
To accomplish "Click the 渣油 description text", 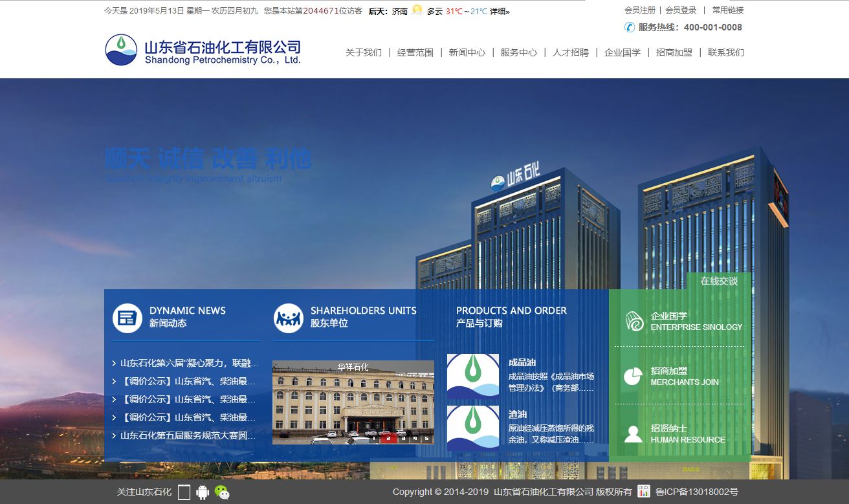I will (551, 433).
